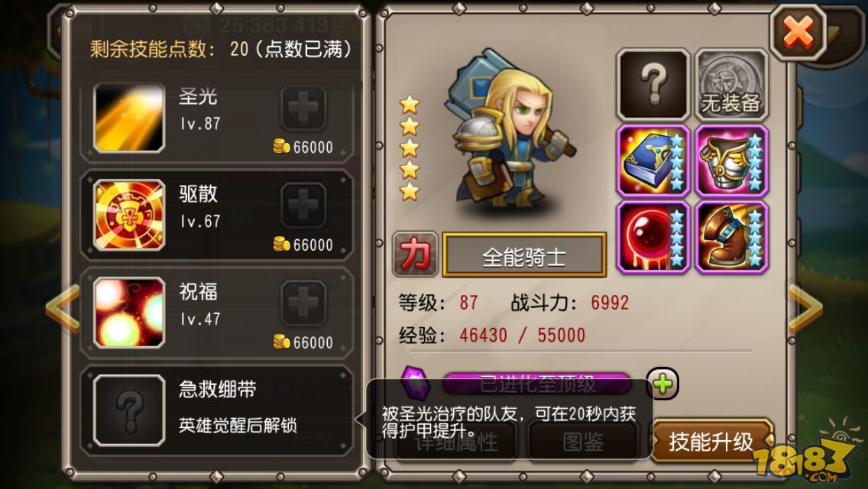Tap the purple 已进化至顶级 evolution progress bar
868x489 pixels.
click(x=537, y=383)
